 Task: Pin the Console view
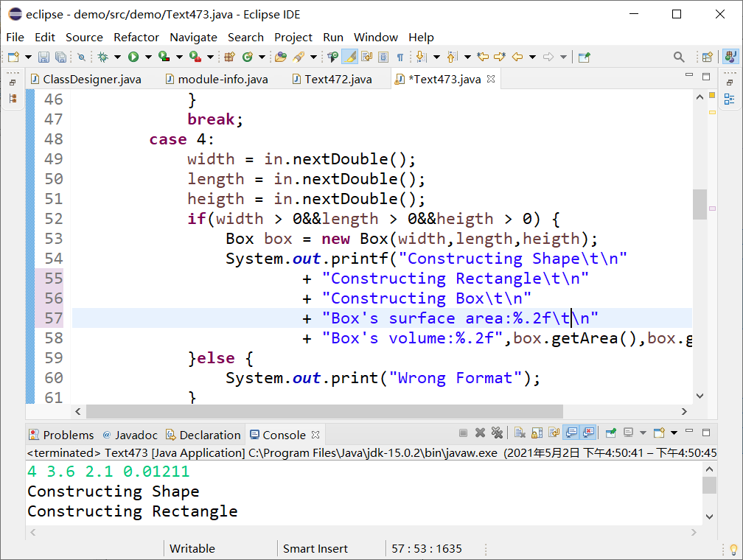click(611, 433)
